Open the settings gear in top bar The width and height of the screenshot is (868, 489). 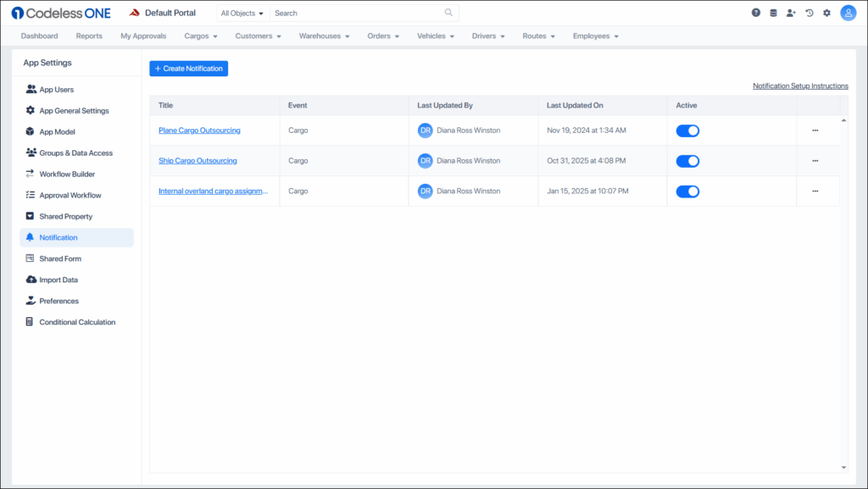[x=826, y=12]
